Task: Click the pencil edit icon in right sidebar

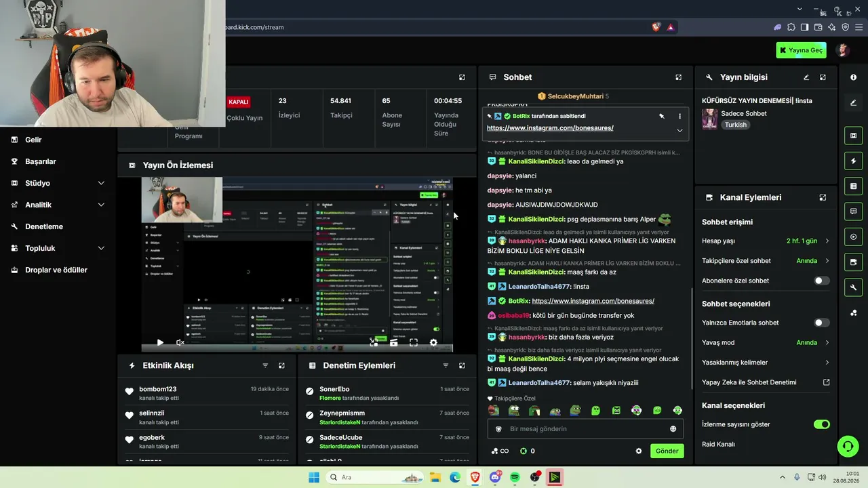Action: 854,103
